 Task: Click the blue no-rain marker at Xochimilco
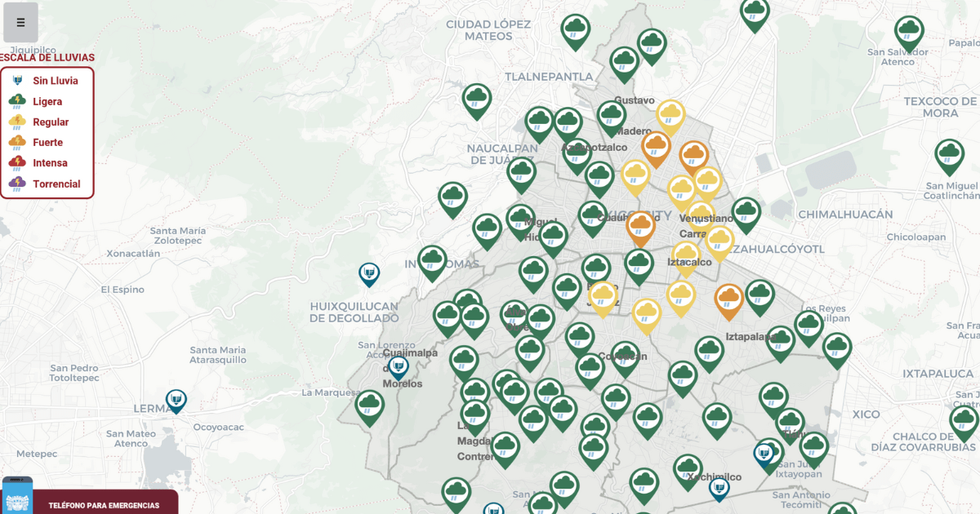719,488
